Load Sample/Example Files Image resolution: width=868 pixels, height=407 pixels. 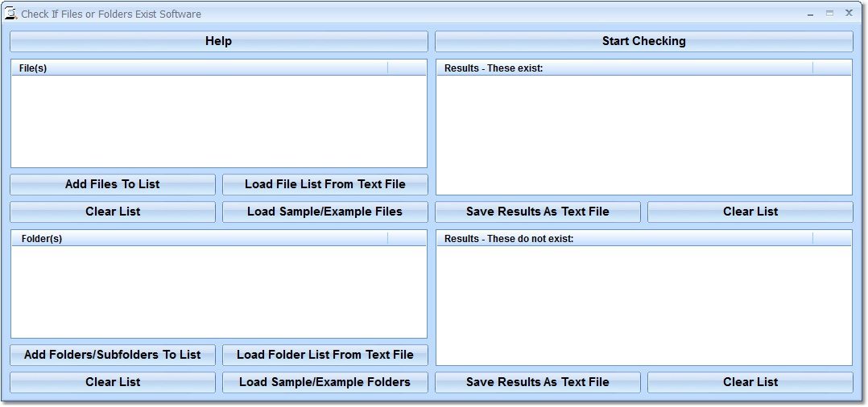(324, 212)
